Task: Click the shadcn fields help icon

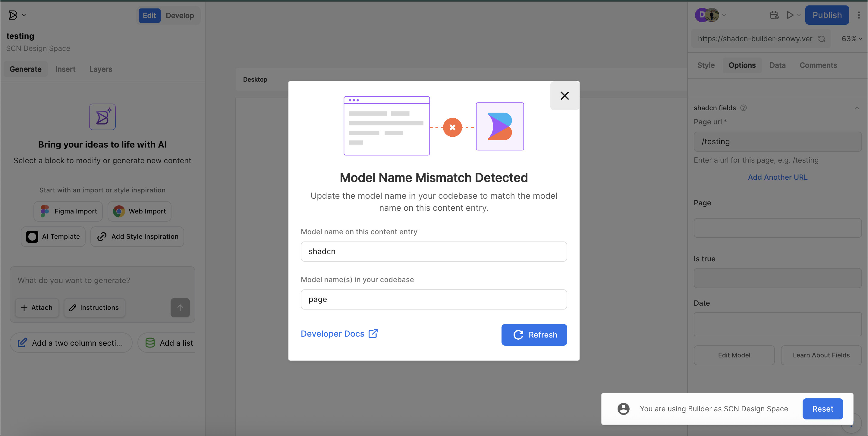Action: pyautogui.click(x=743, y=108)
